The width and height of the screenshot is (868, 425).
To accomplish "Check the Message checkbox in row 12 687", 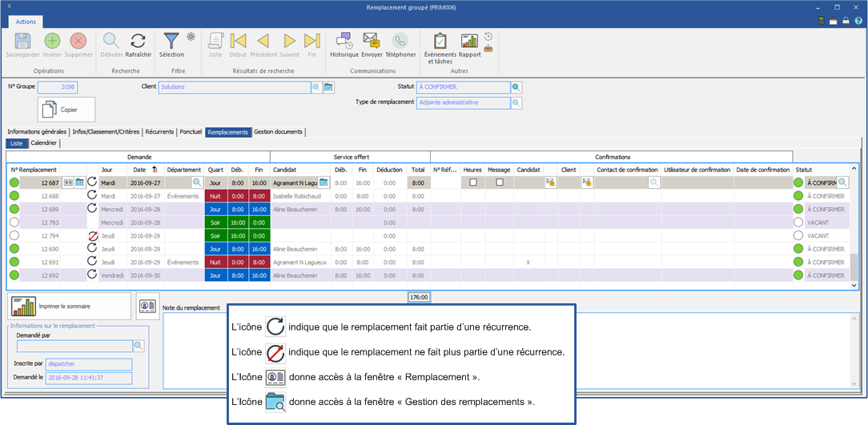I will (x=500, y=182).
